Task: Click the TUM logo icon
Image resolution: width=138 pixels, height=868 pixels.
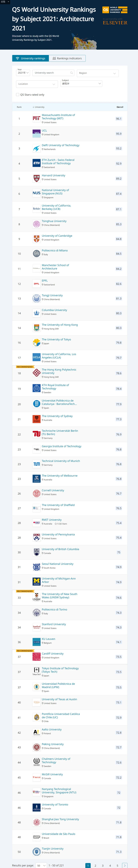Action: [x=36, y=464]
